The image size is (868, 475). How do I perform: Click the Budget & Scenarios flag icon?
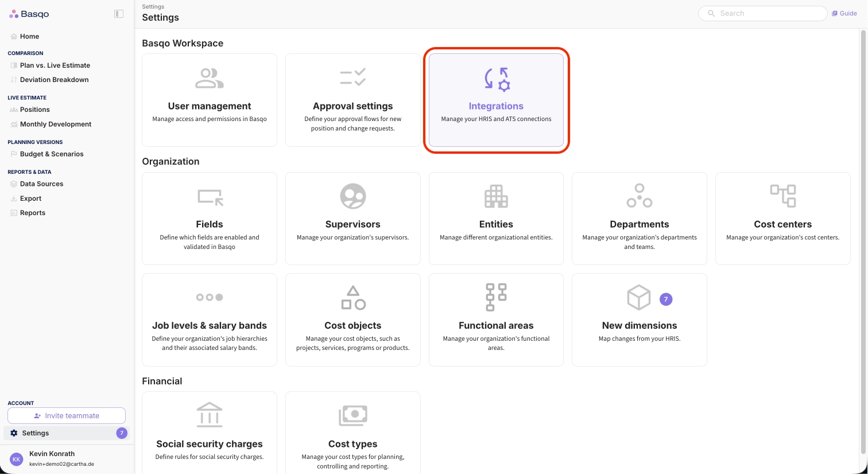click(x=14, y=154)
